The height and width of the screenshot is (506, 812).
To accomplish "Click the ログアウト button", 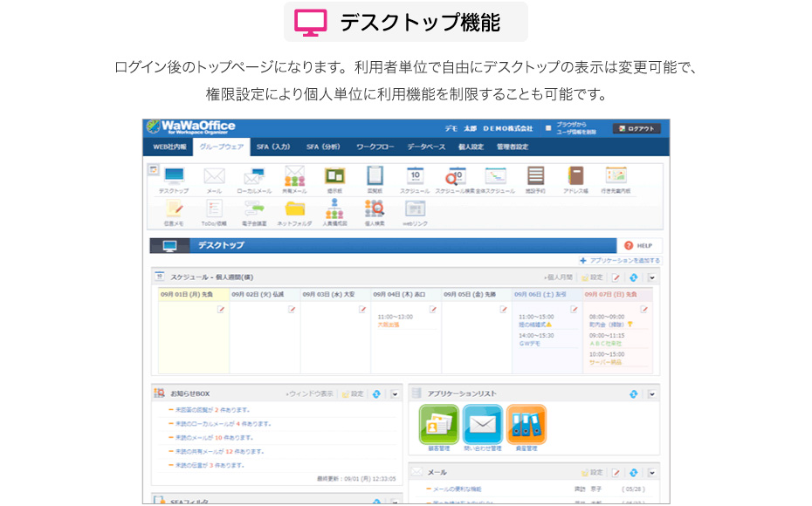I will pyautogui.click(x=636, y=128).
